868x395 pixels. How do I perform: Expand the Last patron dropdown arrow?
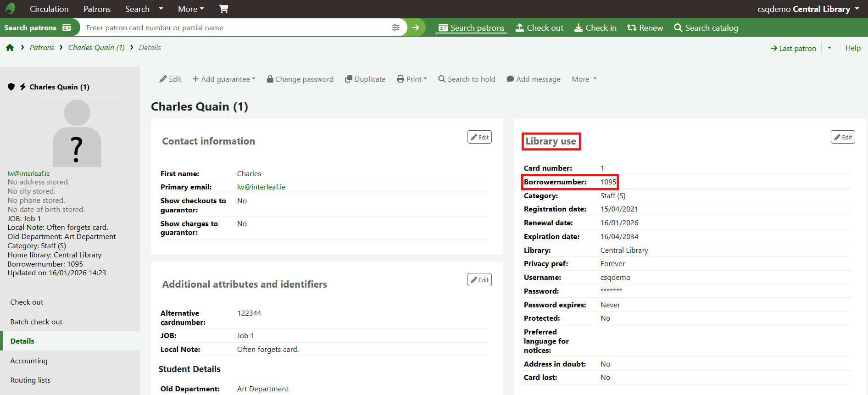click(x=829, y=48)
